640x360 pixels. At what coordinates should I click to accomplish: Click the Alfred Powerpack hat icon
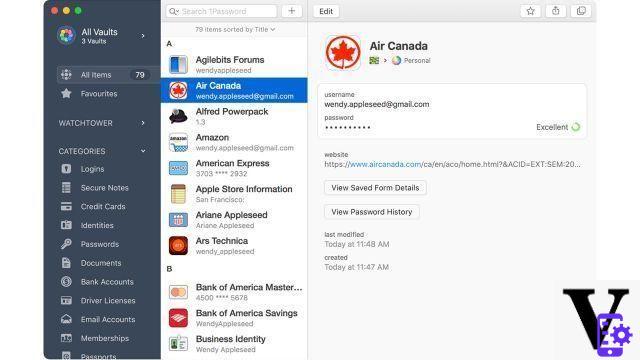(178, 116)
